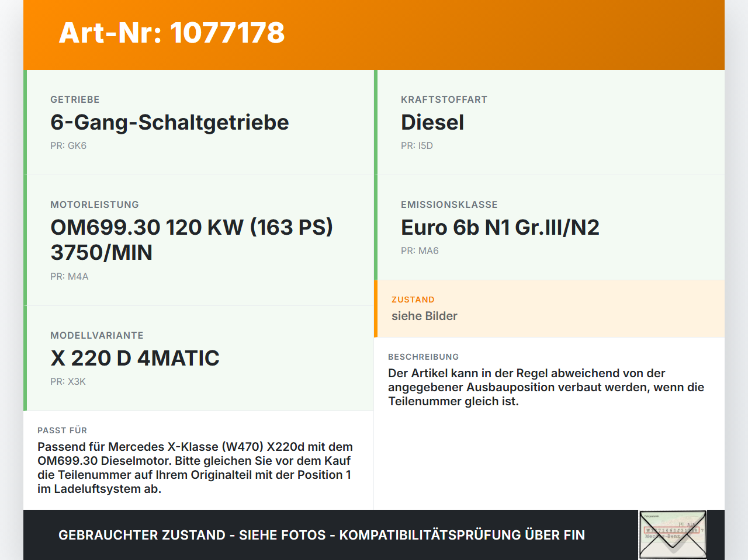Click the code 'PR: GK6'

68,145
